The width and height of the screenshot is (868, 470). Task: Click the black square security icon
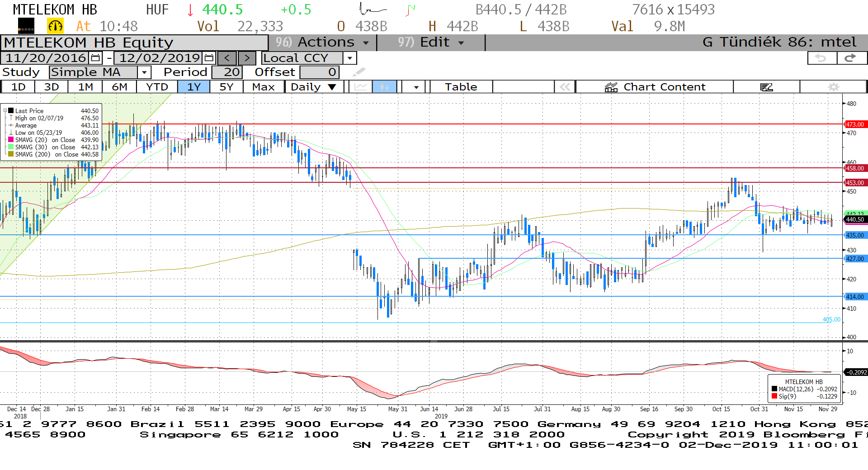coord(26,26)
